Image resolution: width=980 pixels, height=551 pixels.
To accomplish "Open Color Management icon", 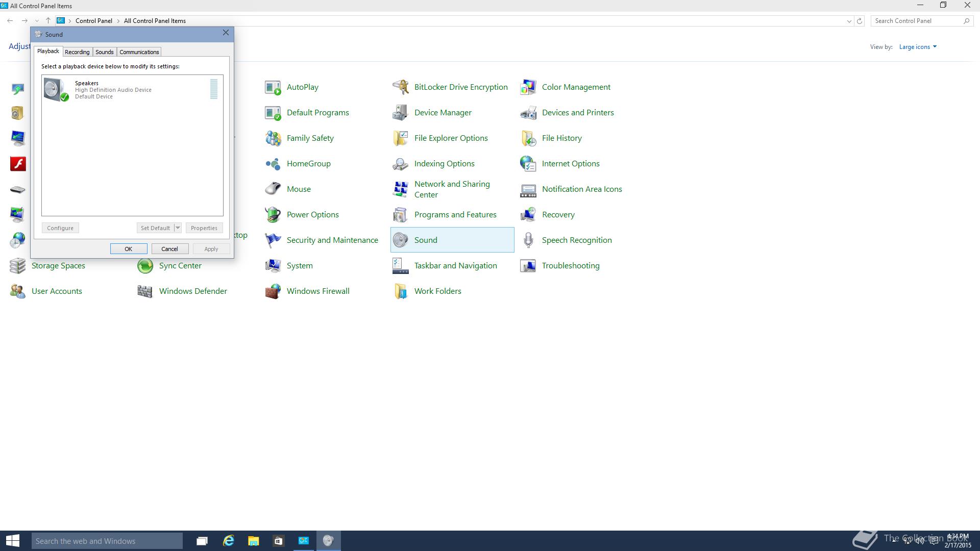I will 528,87.
